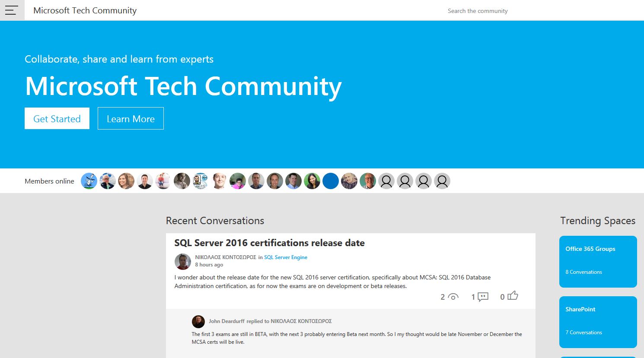This screenshot has height=358, width=644.
Task: Open the Office 365 Groups trending space
Action: pyautogui.click(x=598, y=262)
